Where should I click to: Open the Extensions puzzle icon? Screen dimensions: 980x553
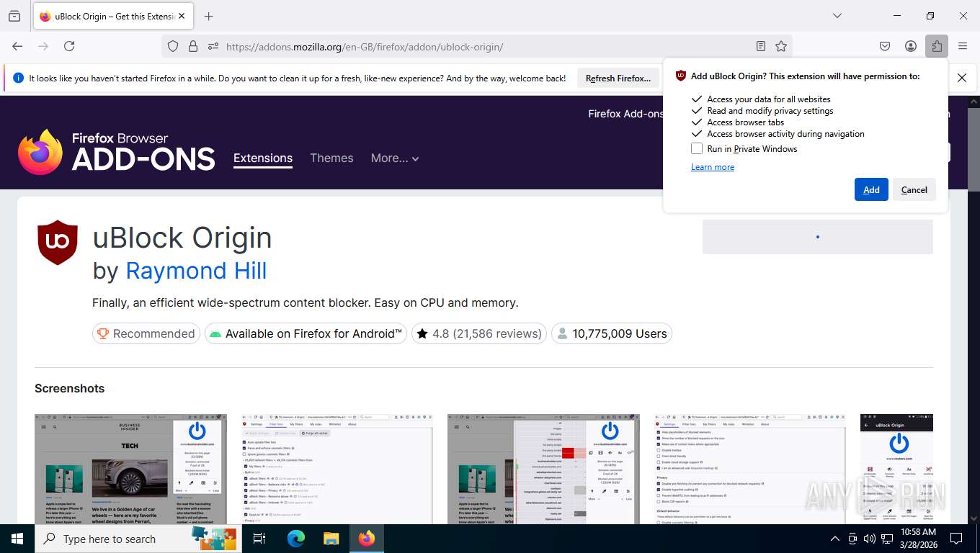937,46
